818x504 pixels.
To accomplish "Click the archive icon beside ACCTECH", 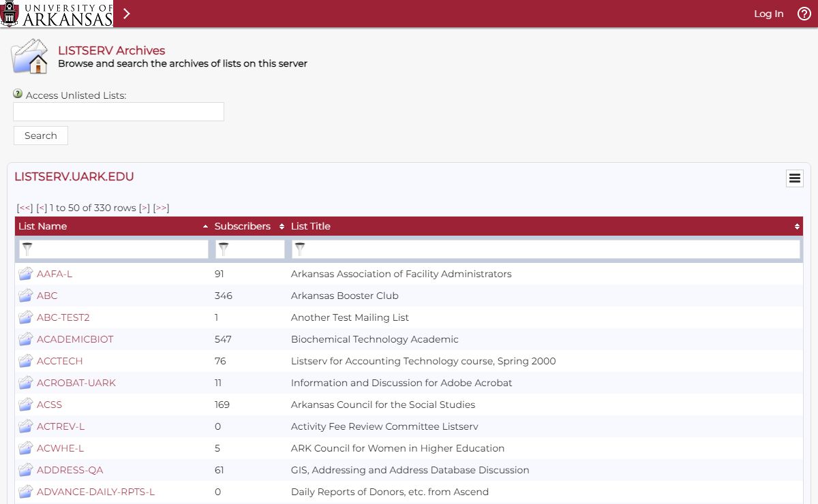I will pyautogui.click(x=26, y=361).
